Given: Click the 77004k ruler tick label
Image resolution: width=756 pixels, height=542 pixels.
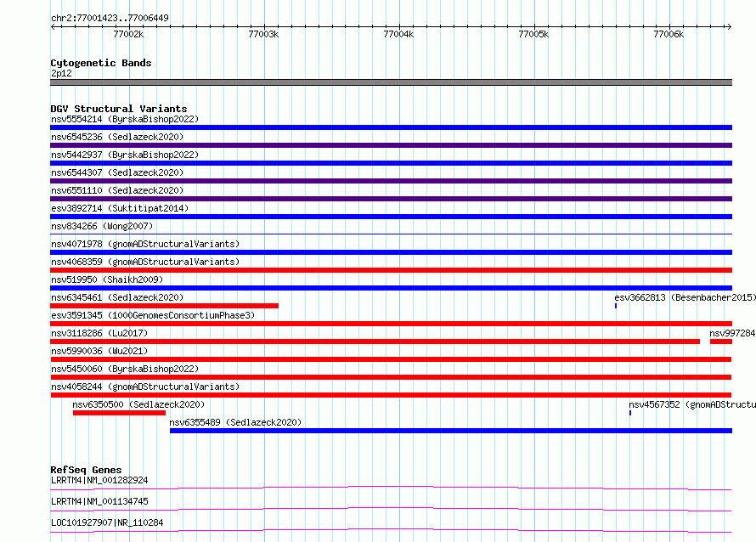Looking at the screenshot, I should 398,34.
